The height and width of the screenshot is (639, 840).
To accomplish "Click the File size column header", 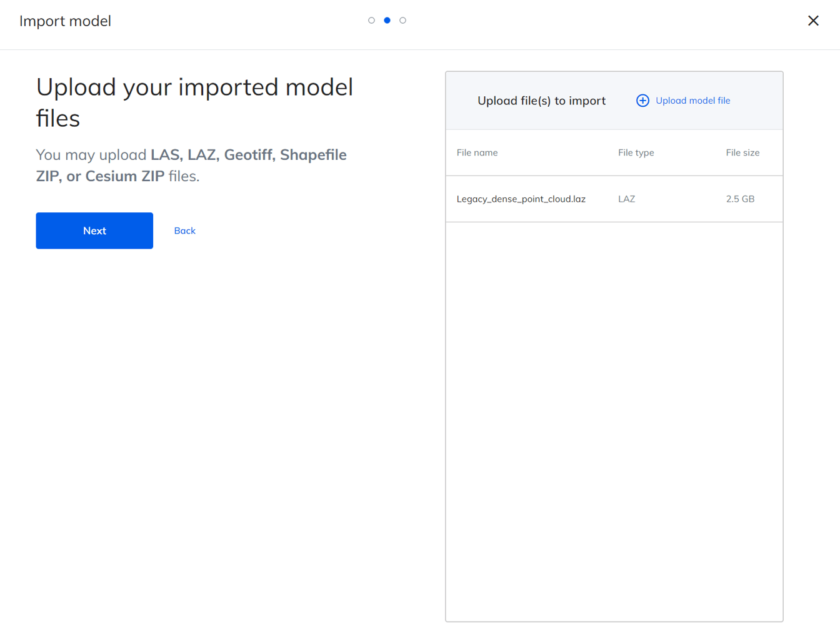I will (742, 152).
